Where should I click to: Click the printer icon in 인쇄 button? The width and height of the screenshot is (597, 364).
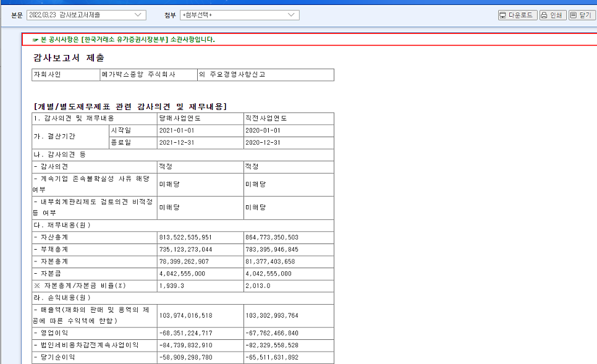tap(544, 15)
